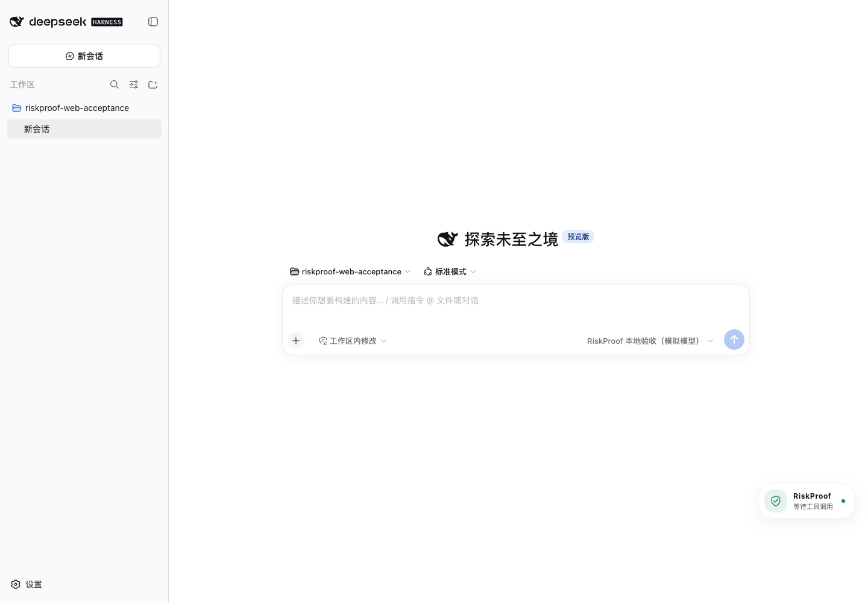The image size is (868, 603).
Task: Start a new chat with 新会话 button
Action: [x=84, y=56]
